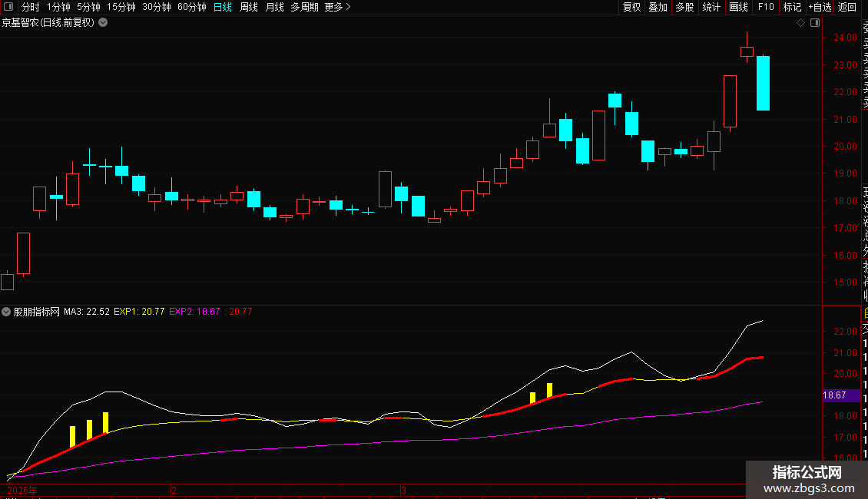Select the 日线 daily period

pos(223,7)
